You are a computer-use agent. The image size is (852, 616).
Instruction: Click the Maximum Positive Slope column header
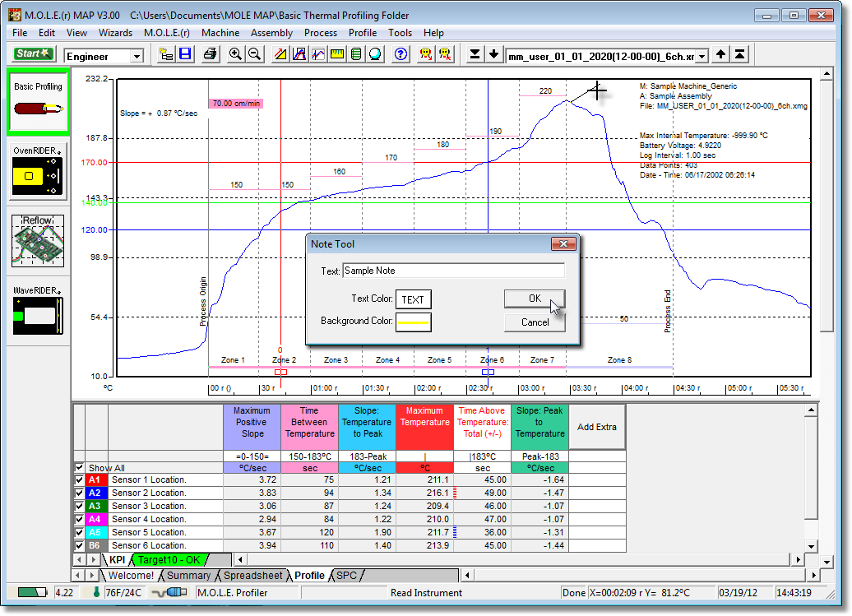pos(252,427)
